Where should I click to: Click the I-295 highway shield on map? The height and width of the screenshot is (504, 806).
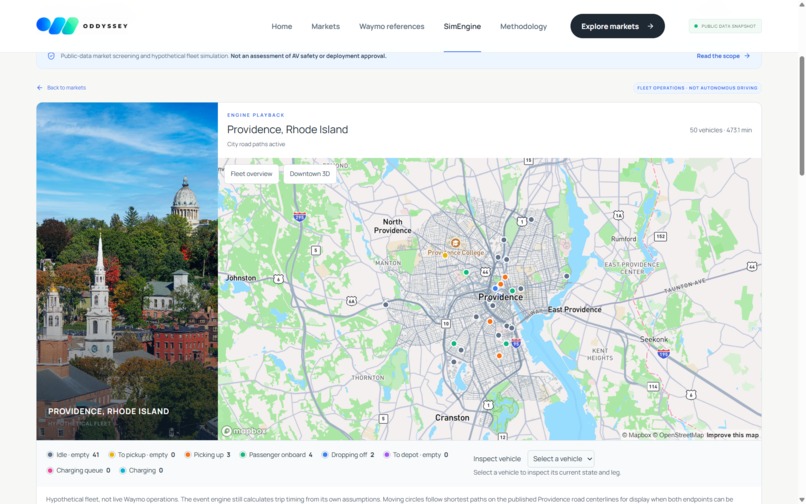click(300, 217)
